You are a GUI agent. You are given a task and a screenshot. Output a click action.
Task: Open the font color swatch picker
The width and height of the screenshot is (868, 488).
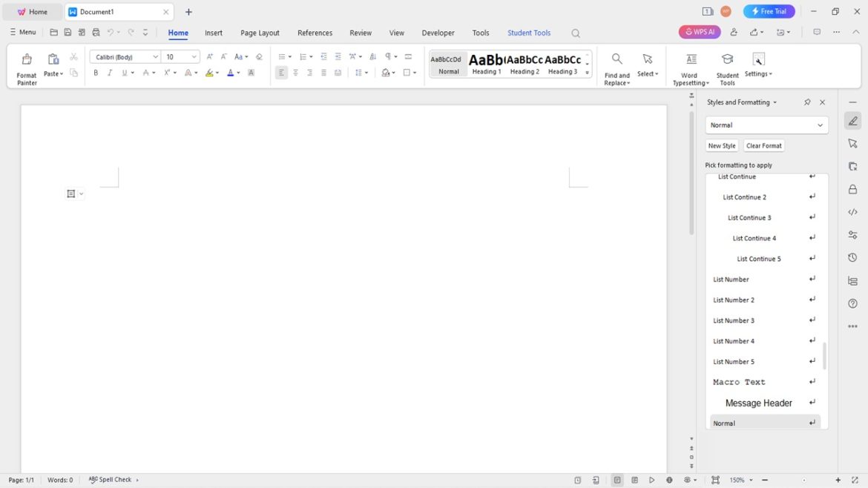tap(229, 72)
